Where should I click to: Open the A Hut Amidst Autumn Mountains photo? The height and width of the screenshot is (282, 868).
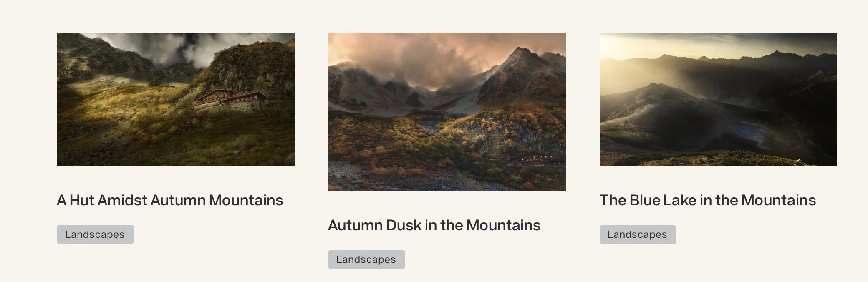(x=176, y=99)
